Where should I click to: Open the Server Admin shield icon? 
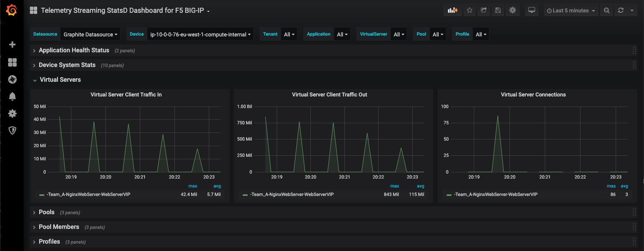point(12,131)
